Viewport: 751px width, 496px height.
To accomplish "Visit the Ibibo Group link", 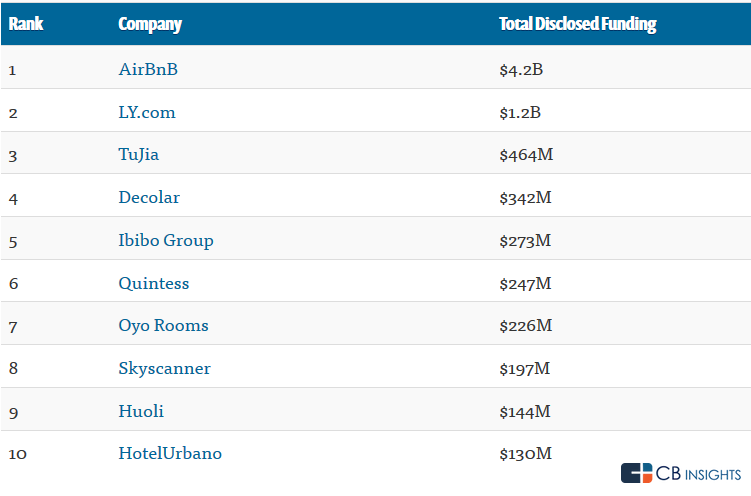I will coord(166,240).
